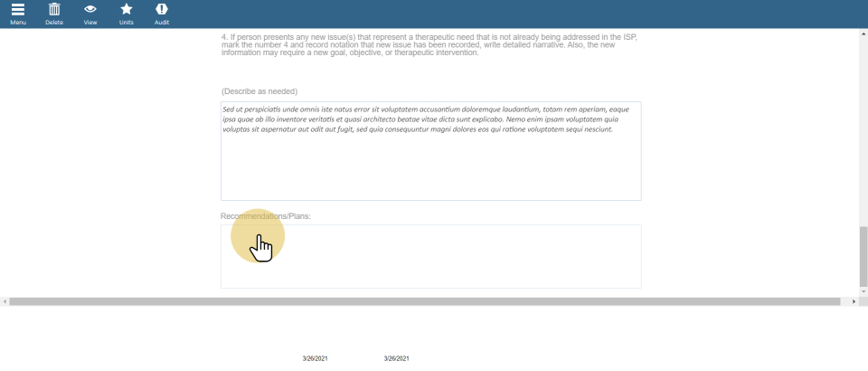Click the horizontal scrollbar thumb
This screenshot has height=371, width=868.
[x=425, y=300]
